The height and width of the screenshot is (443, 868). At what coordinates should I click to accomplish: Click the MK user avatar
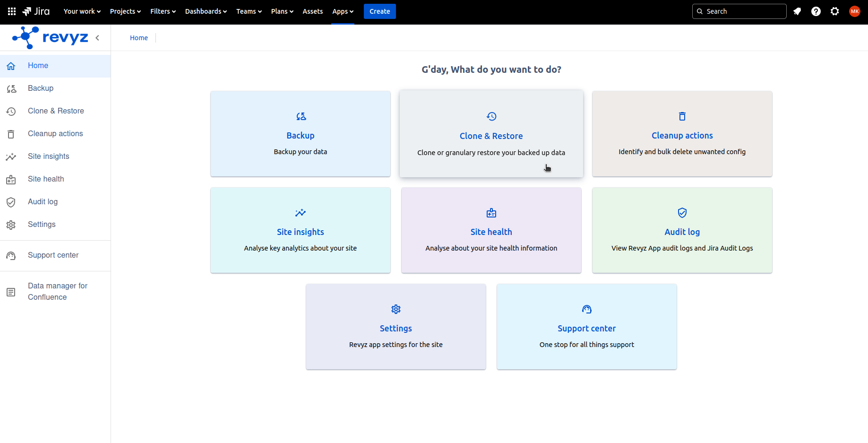(854, 11)
